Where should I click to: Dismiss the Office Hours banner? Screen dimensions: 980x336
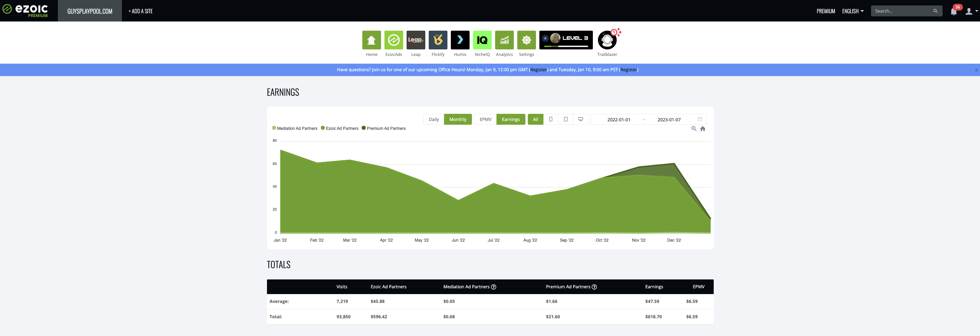(976, 70)
